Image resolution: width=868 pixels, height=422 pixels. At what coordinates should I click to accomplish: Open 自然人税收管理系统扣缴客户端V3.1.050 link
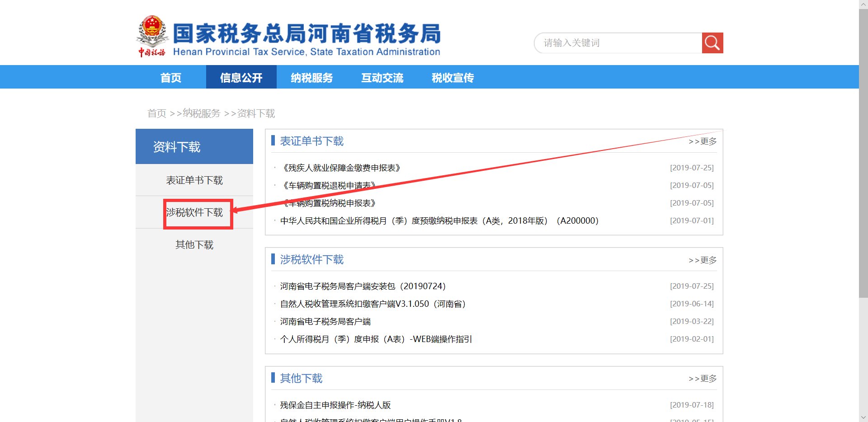pos(374,304)
